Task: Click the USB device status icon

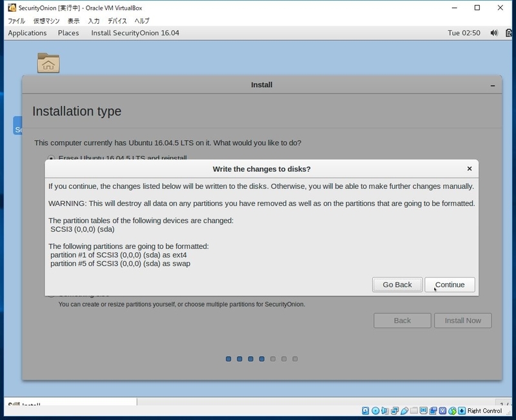Action: [x=404, y=410]
